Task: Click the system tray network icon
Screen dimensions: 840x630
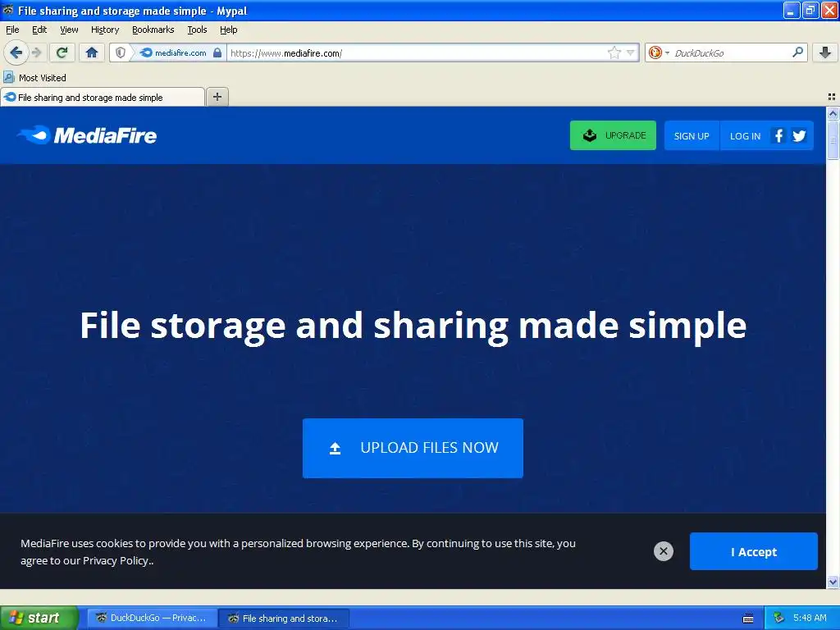Action: [x=779, y=618]
